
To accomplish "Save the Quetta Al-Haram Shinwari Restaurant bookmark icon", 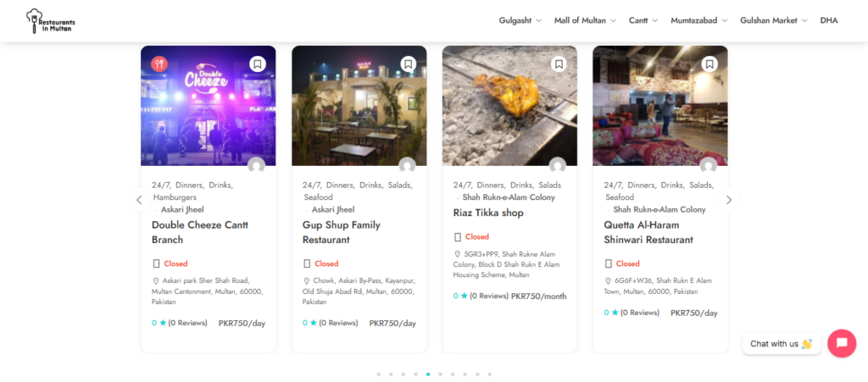I will coord(709,64).
